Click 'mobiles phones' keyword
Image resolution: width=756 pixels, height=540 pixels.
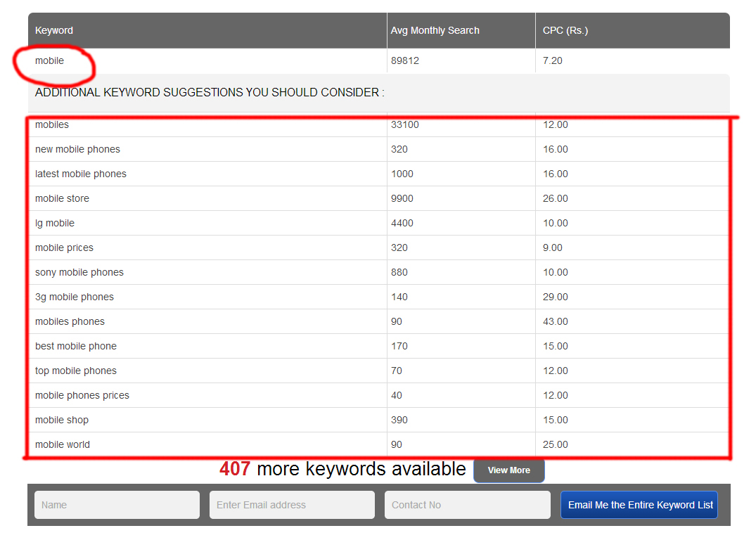70,321
